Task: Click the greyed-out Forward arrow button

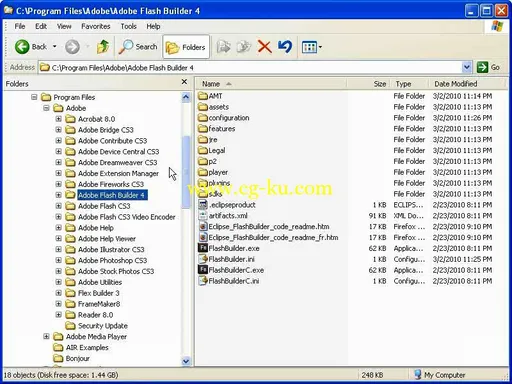Action: (x=72, y=47)
